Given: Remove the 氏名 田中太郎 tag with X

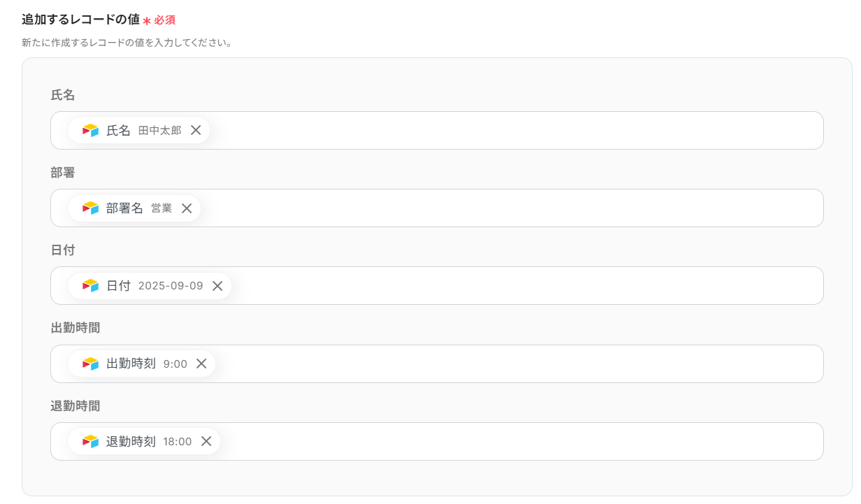Looking at the screenshot, I should [x=196, y=130].
